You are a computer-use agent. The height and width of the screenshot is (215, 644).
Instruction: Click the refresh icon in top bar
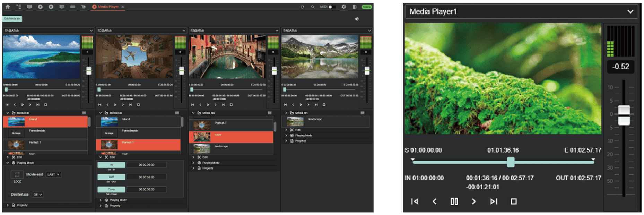click(302, 7)
